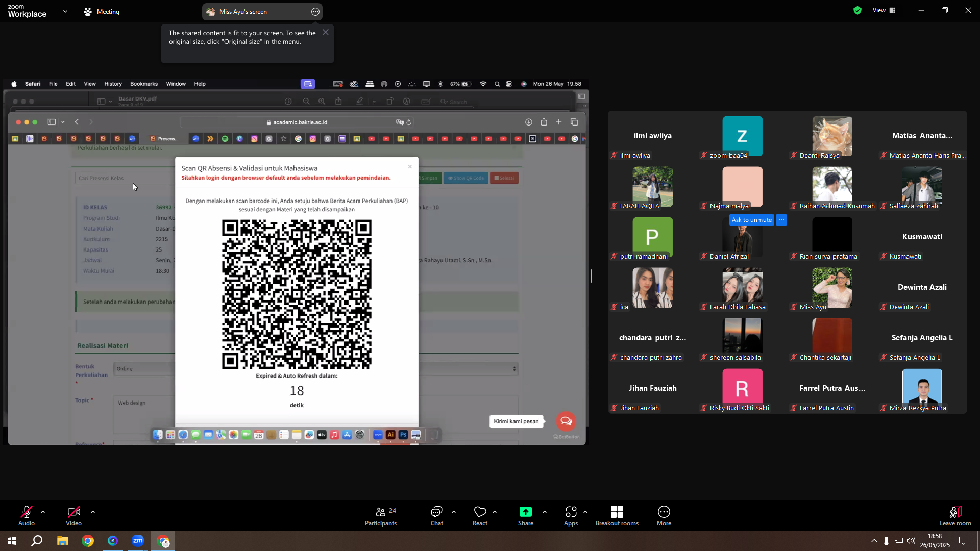
Task: Expand chat options arrow beside Chat
Action: tap(454, 512)
